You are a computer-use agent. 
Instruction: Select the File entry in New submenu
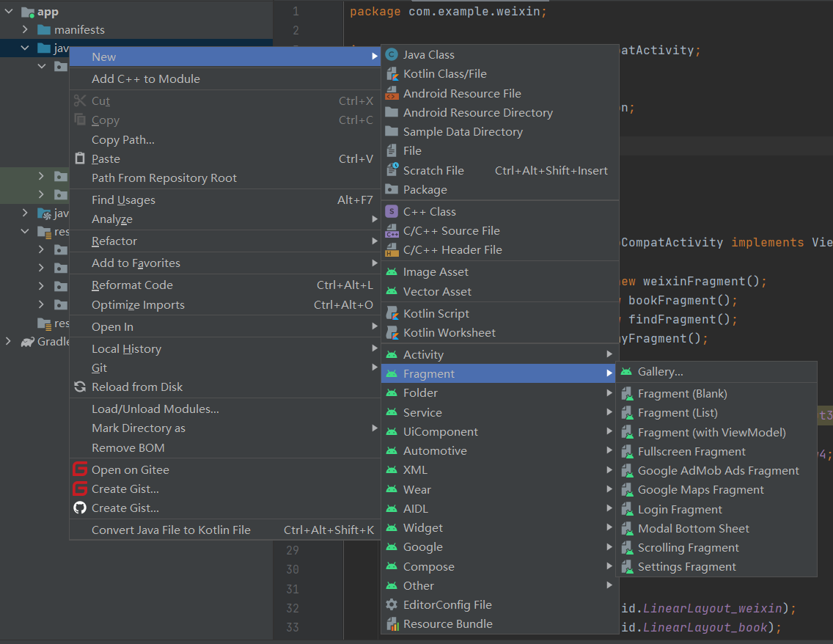(x=500, y=151)
